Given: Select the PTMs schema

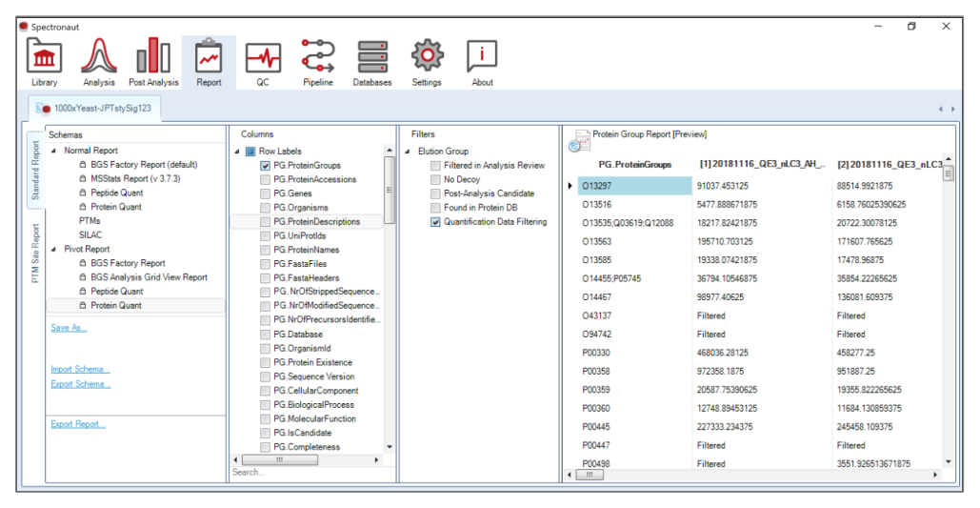Looking at the screenshot, I should [x=90, y=221].
